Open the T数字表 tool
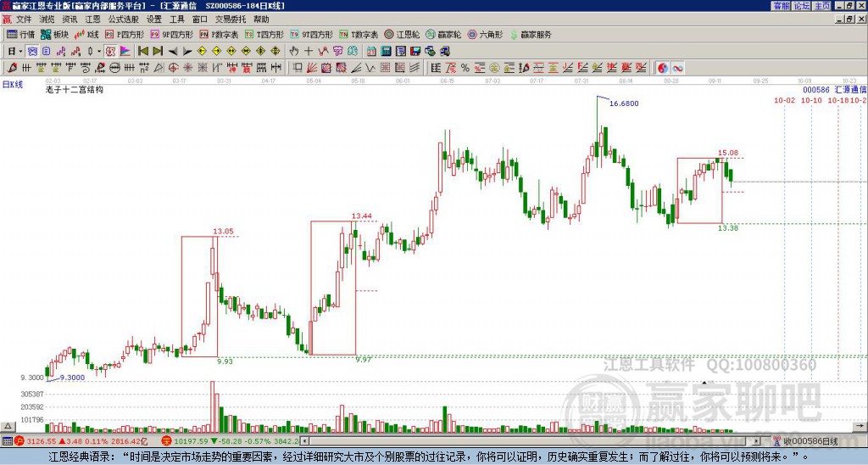This screenshot has width=868, height=465. click(359, 34)
